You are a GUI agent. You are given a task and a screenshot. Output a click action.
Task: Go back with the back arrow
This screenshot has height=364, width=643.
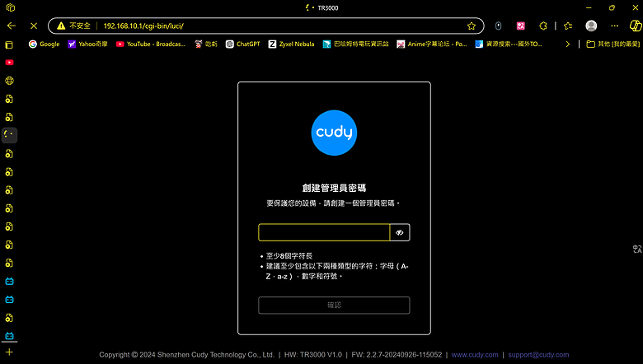click(11, 26)
